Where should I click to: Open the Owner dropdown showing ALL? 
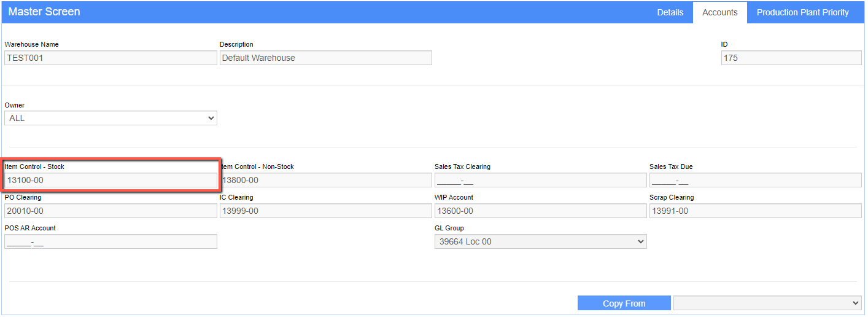pos(110,118)
